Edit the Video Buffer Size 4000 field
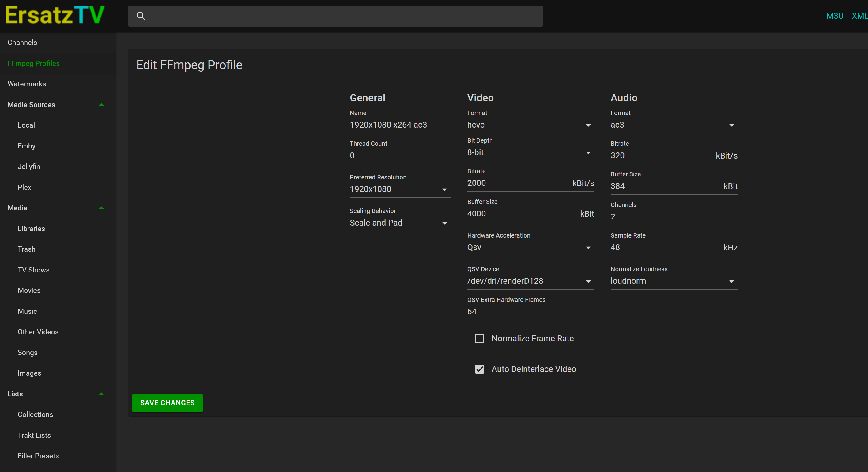Image resolution: width=868 pixels, height=472 pixels. pyautogui.click(x=530, y=214)
